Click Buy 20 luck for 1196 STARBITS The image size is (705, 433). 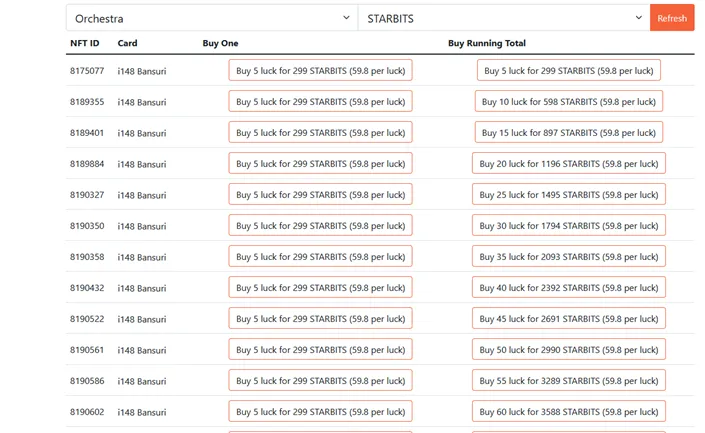click(569, 163)
